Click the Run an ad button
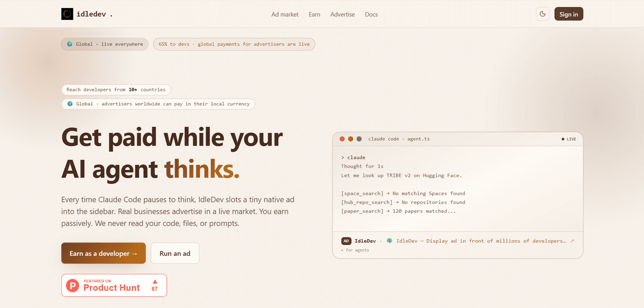 coord(175,253)
